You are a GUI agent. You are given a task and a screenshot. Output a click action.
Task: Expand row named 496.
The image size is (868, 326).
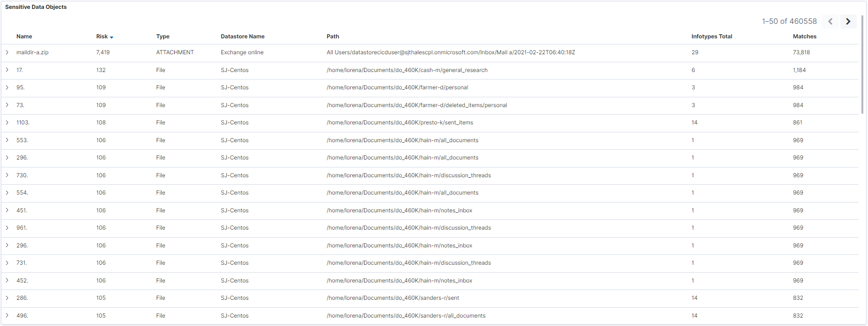point(7,316)
